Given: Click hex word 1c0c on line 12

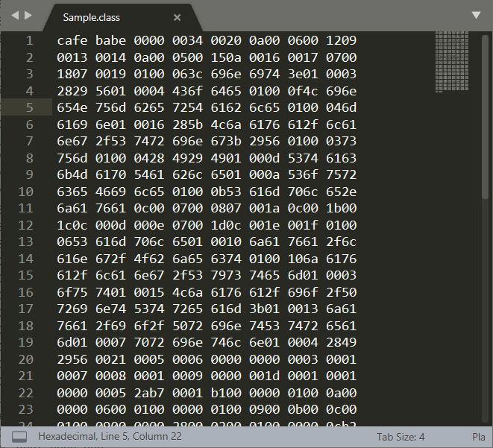Looking at the screenshot, I should coord(72,225).
